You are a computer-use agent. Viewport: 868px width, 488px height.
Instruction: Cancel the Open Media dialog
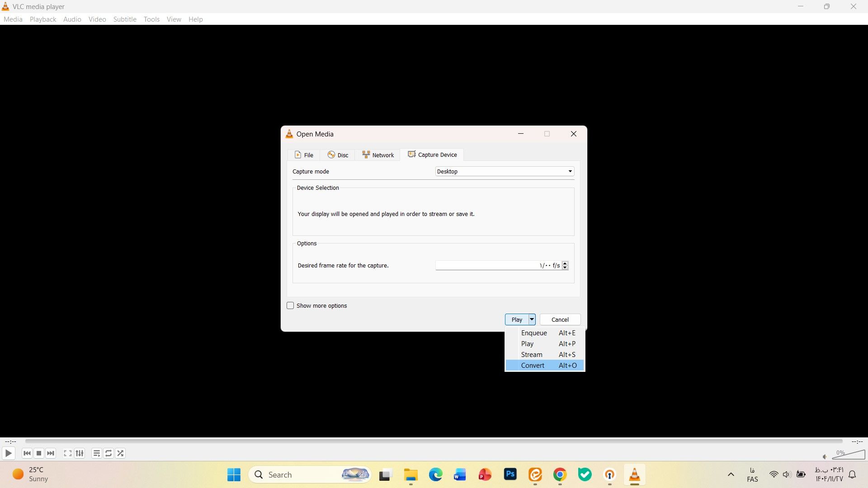click(x=559, y=319)
